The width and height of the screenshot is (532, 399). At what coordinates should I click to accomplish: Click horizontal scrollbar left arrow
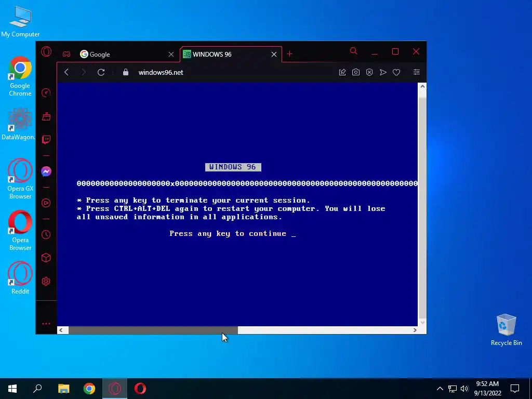61,330
